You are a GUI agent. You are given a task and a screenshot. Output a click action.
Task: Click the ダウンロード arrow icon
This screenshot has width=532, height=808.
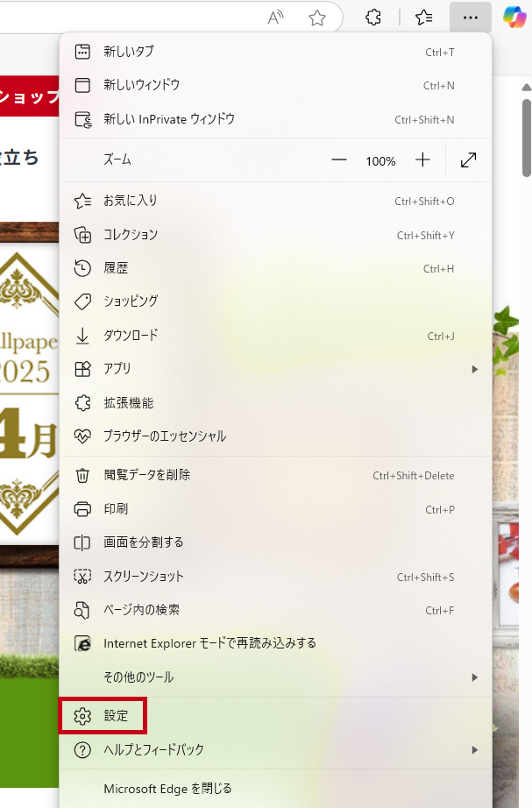coord(82,336)
